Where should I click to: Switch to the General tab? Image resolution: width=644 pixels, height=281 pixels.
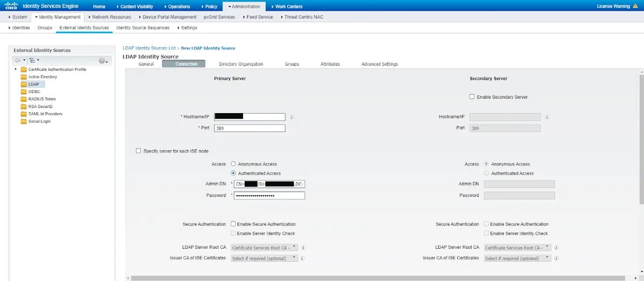(146, 64)
